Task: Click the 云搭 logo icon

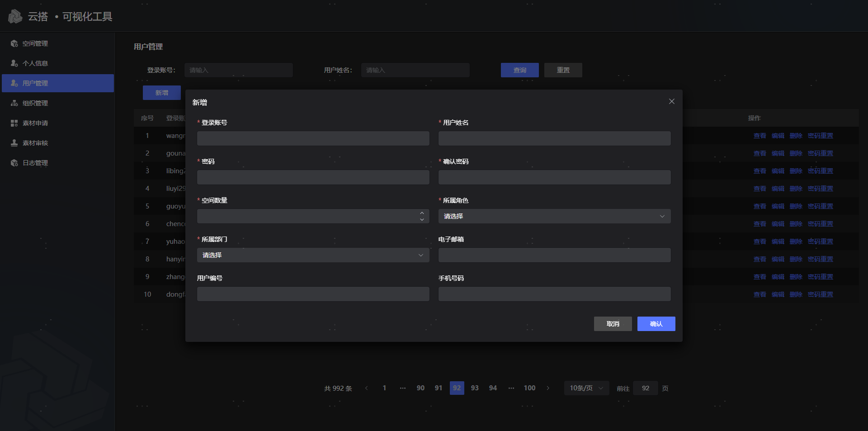Action: pyautogui.click(x=15, y=17)
